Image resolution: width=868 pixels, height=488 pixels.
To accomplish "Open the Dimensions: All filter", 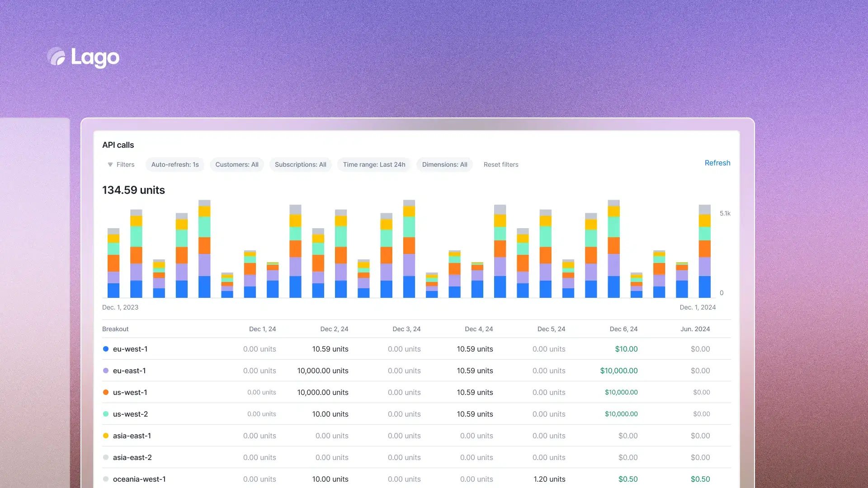I will [x=445, y=164].
